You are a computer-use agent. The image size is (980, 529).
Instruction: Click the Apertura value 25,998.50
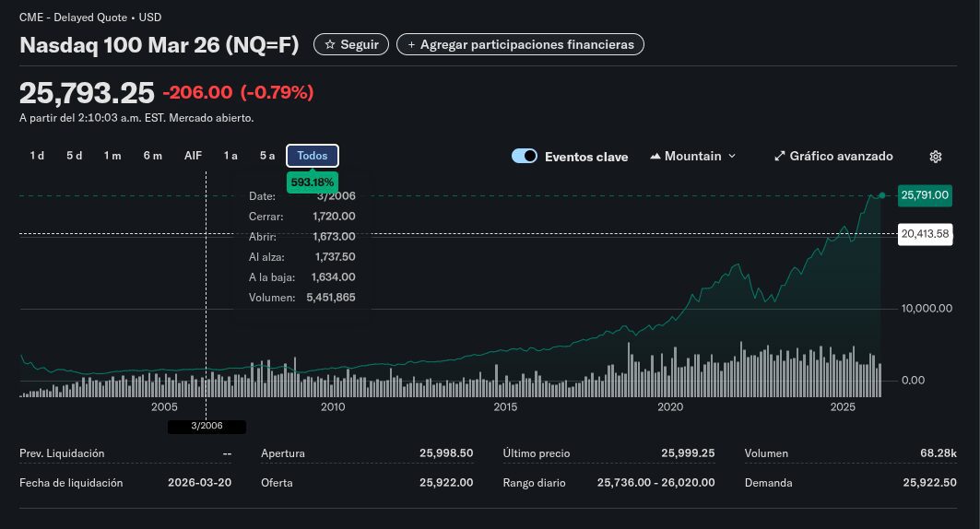pos(446,453)
